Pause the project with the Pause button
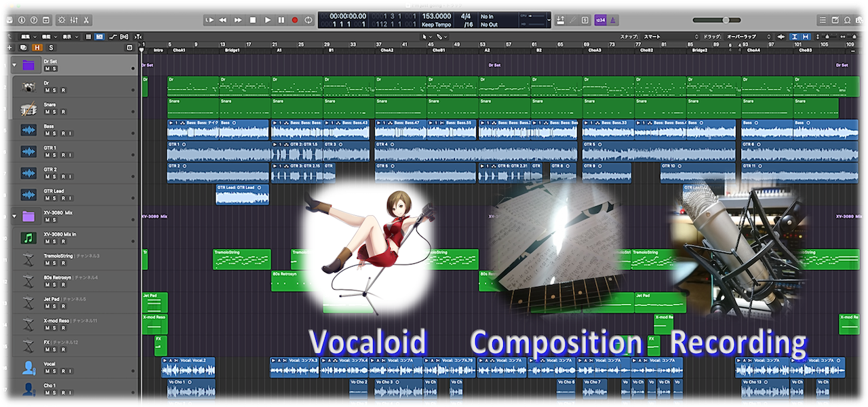This screenshot has height=407, width=868. pyautogui.click(x=281, y=20)
